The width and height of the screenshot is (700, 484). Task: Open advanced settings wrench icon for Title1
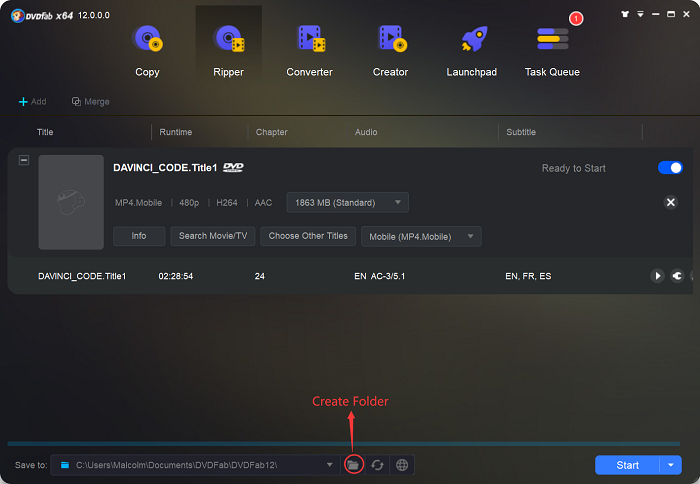677,276
